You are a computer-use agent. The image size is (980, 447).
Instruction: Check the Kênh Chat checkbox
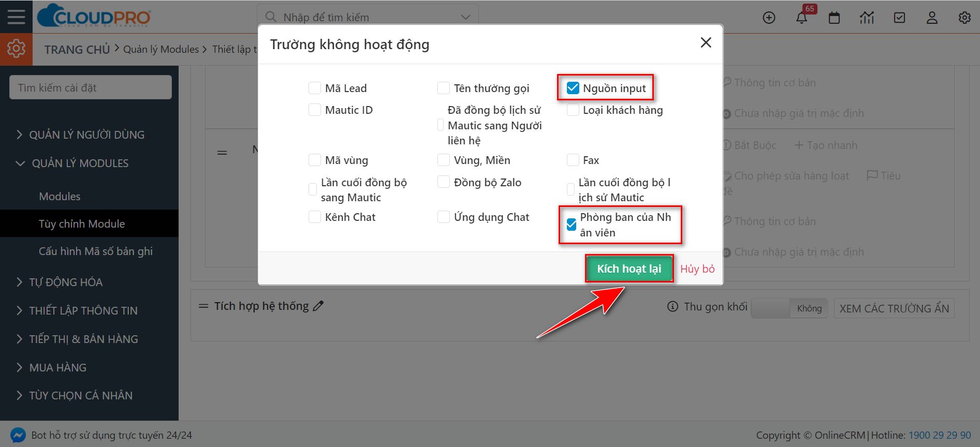point(315,217)
